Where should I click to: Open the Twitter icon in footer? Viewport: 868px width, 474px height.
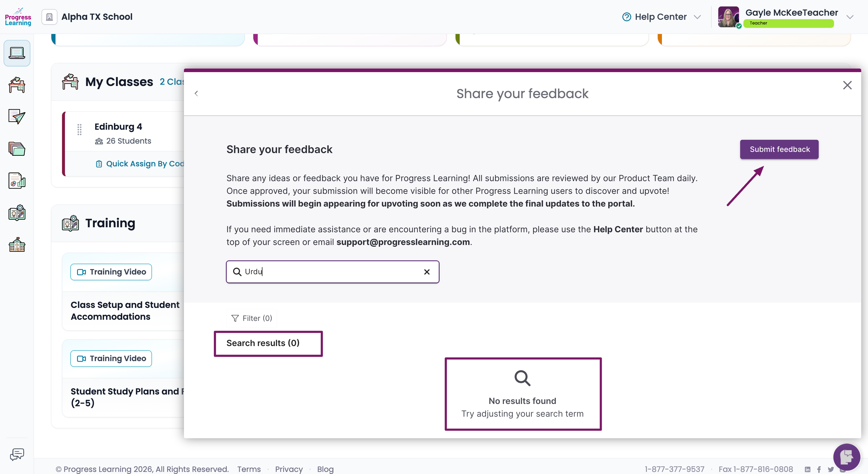831,469
